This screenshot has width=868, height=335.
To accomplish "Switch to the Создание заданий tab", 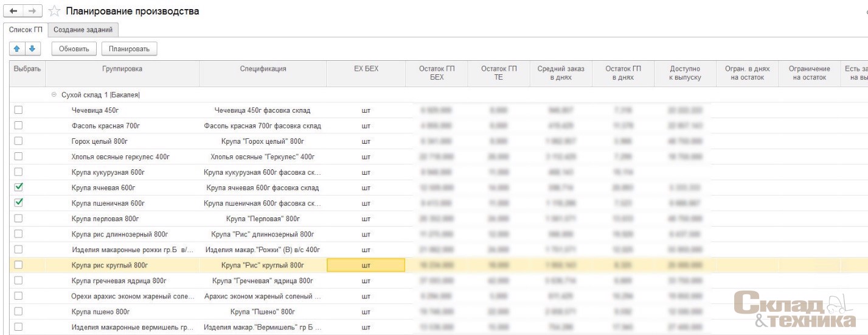I will pyautogui.click(x=83, y=29).
